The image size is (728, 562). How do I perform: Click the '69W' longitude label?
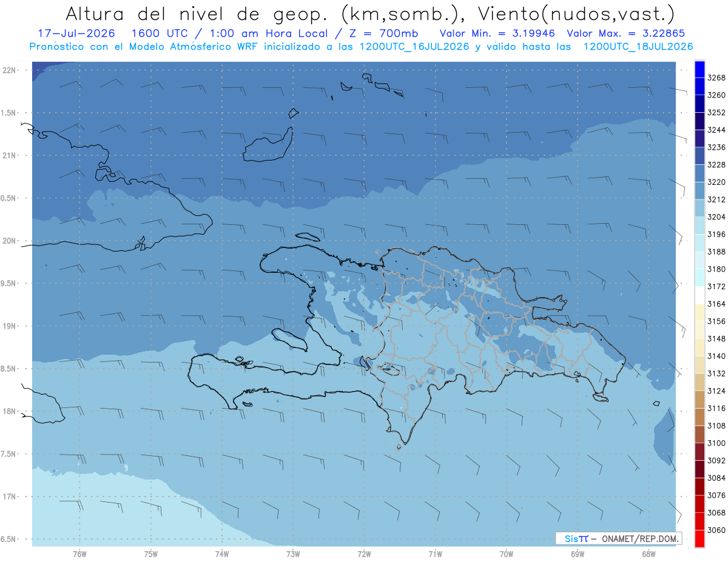tap(578, 554)
